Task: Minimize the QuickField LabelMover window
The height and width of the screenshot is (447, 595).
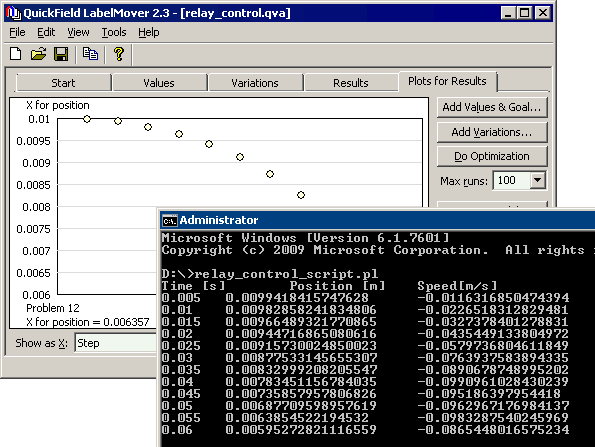Action: pos(508,13)
